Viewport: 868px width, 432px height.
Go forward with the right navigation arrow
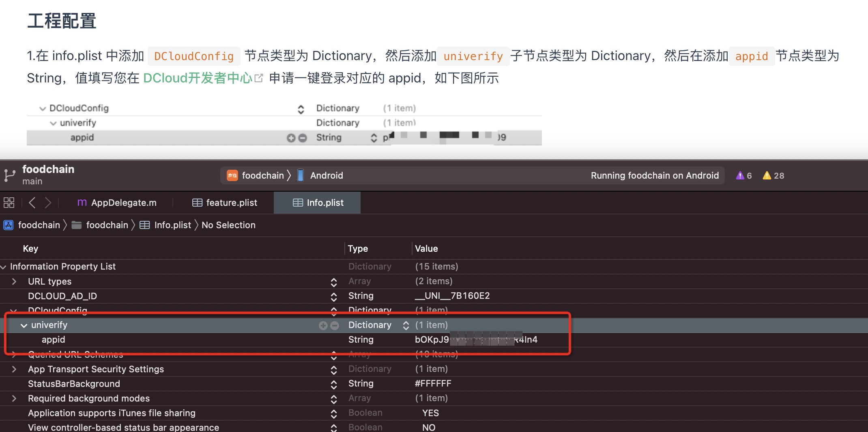click(x=48, y=203)
